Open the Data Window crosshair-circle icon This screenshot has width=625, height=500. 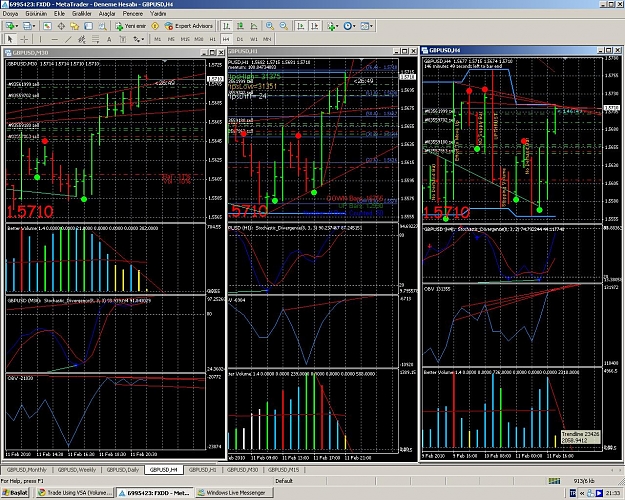click(61, 26)
